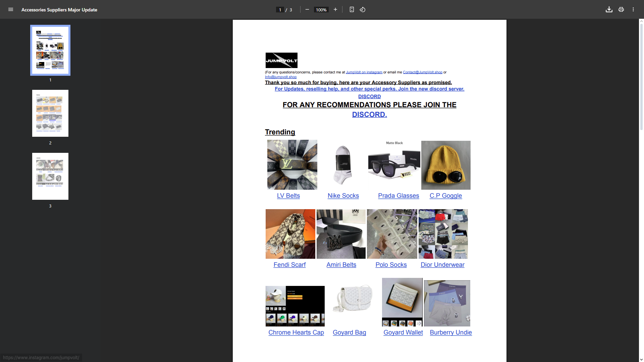644x362 pixels.
Task: Click the large DISCORD. heading link
Action: 369,115
